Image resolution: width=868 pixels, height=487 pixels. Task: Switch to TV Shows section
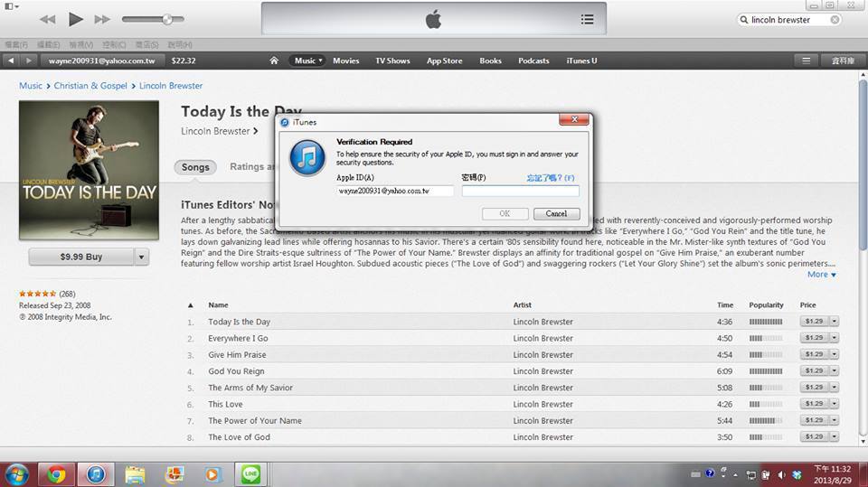pos(392,61)
